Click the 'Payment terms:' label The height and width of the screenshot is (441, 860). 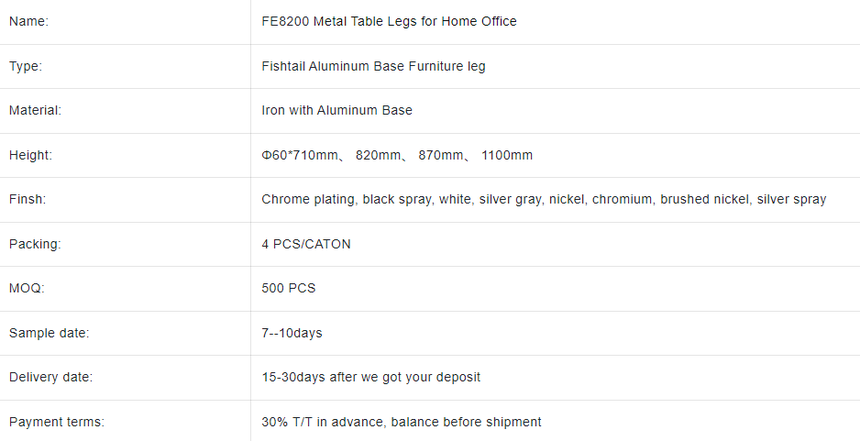pos(56,422)
